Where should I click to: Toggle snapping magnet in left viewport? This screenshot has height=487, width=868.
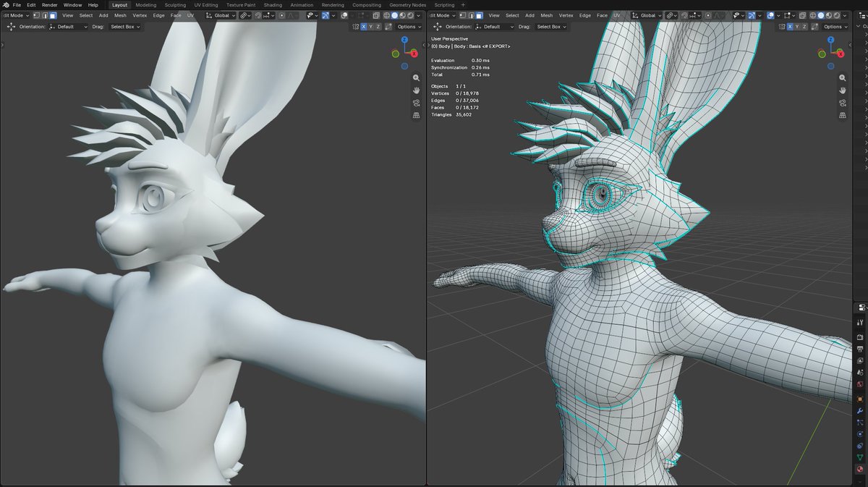pos(258,15)
